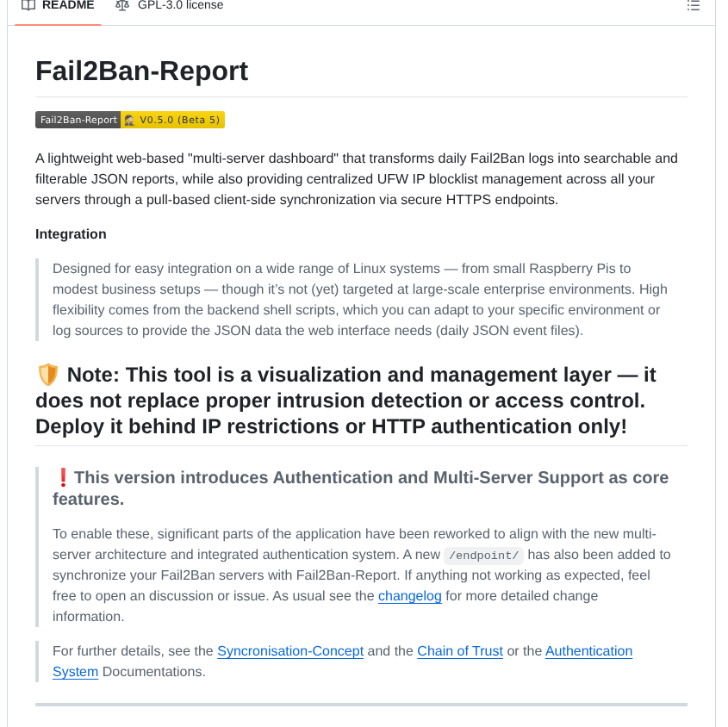
Task: Select the inline code /endpoint/ snippet
Action: click(x=483, y=555)
